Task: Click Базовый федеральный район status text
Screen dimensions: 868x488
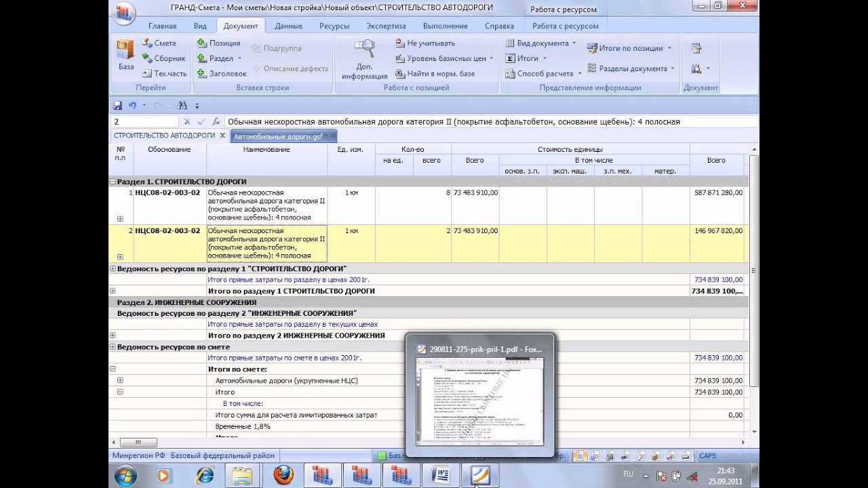Action: pyautogui.click(x=222, y=456)
